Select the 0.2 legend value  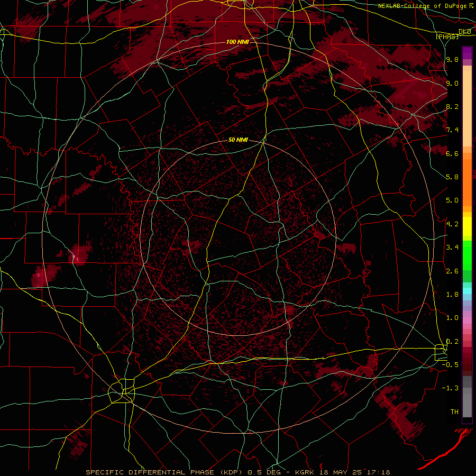452,342
